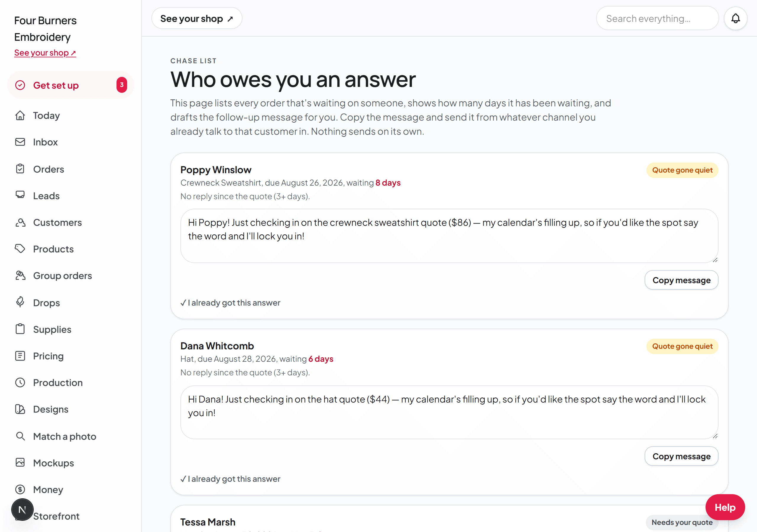This screenshot has height=532, width=757.
Task: Click the round N avatar badge
Action: click(22, 509)
